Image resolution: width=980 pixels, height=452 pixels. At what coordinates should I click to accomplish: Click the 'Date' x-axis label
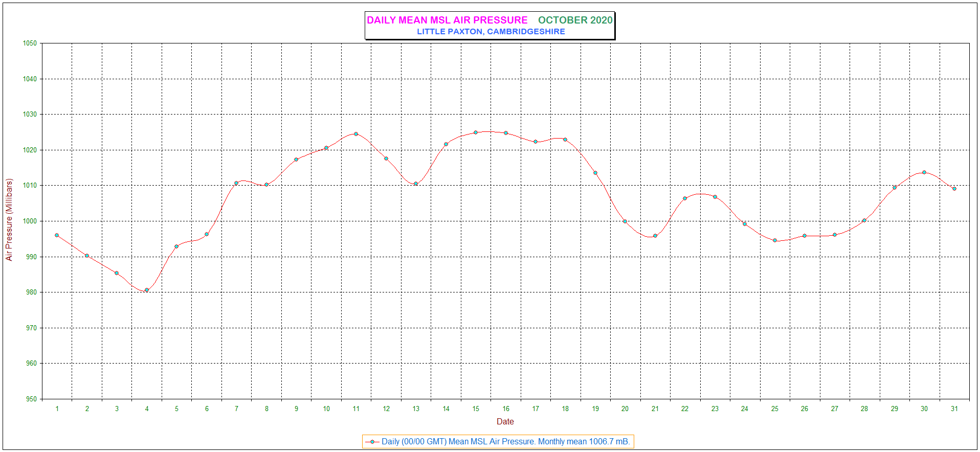tap(505, 422)
